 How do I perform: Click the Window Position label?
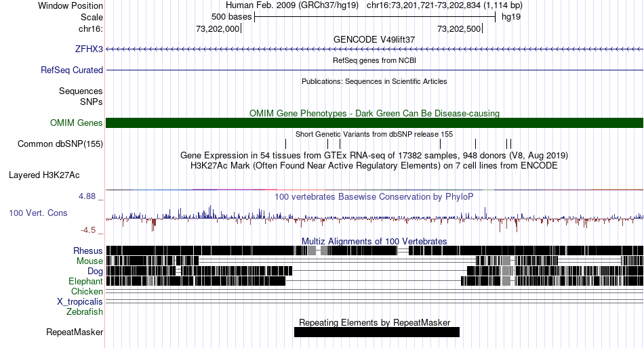pyautogui.click(x=71, y=5)
